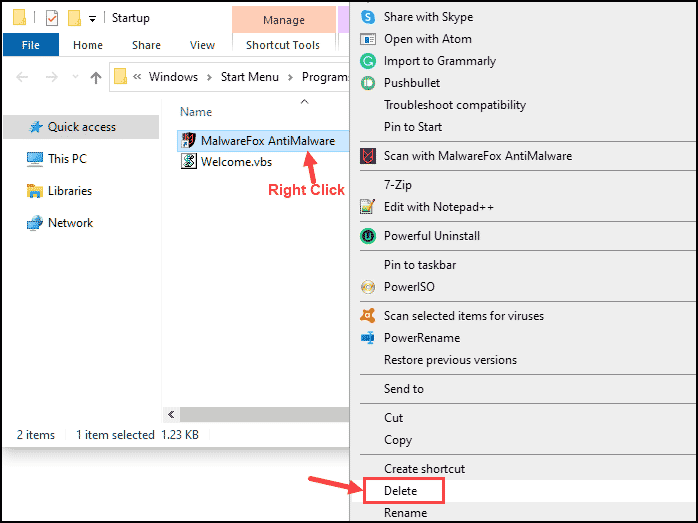Click the Powerful Uninstall icon

[368, 236]
